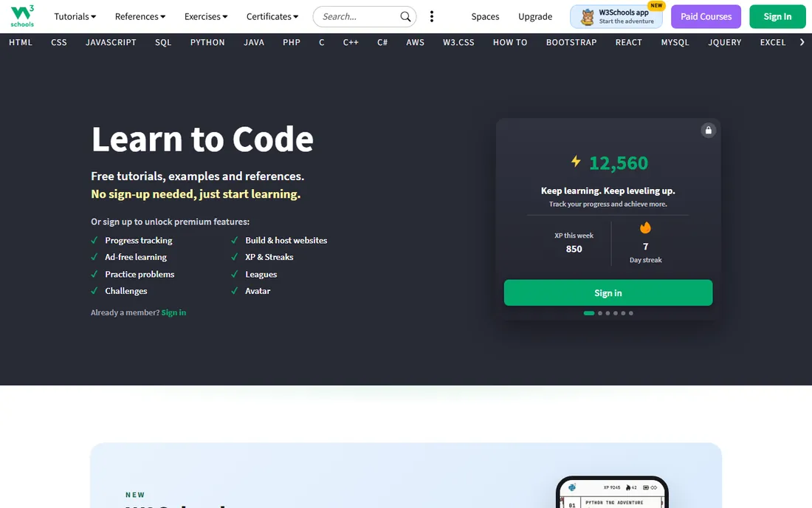Click the W3Schools logo
The image size is (812, 508).
point(22,16)
